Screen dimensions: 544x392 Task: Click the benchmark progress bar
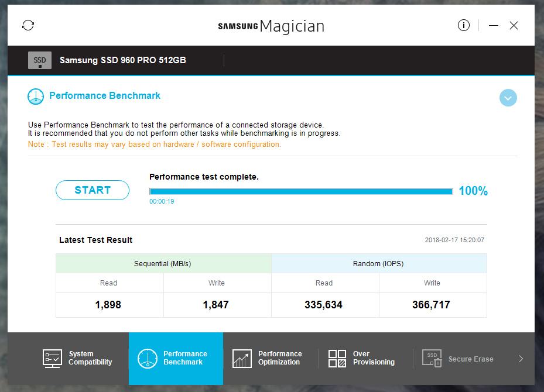pyautogui.click(x=301, y=191)
